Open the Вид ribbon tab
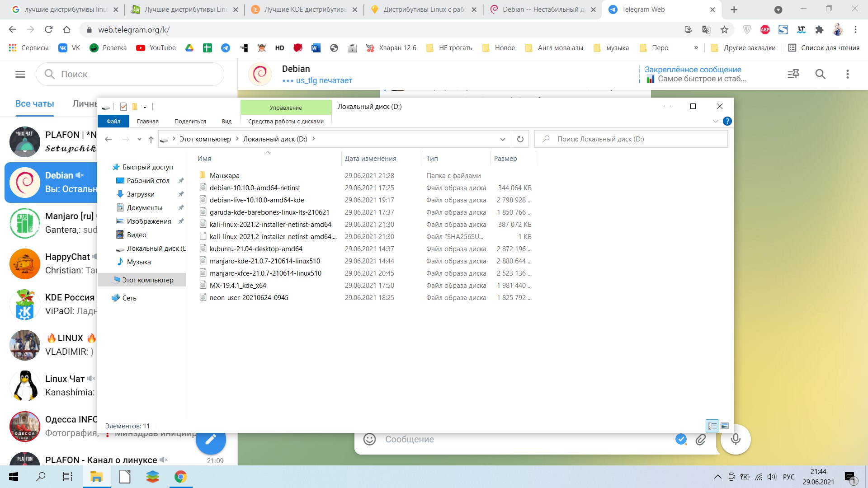This screenshot has height=488, width=868. [226, 121]
